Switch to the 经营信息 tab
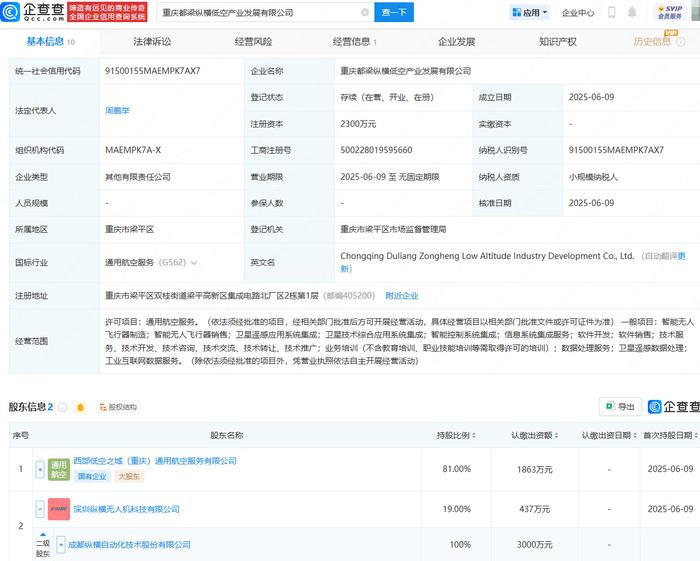This screenshot has height=561, width=700. 354,42
